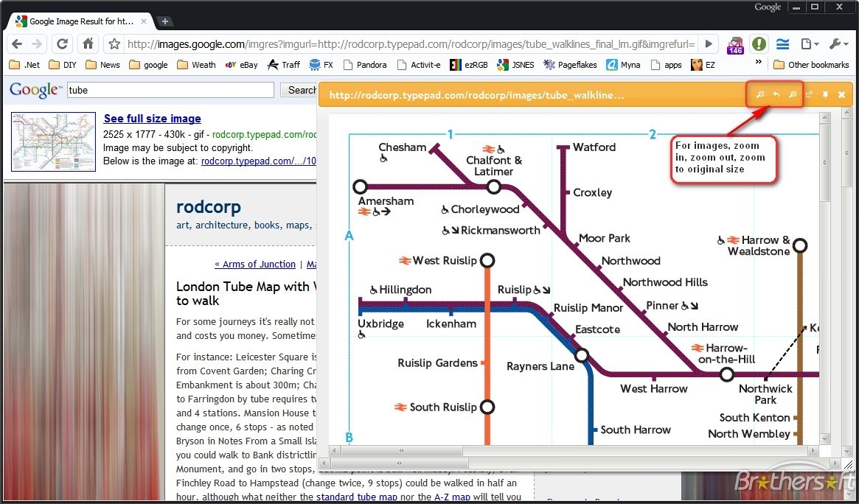
Task: Click the green exclamation extension icon
Action: click(x=759, y=44)
